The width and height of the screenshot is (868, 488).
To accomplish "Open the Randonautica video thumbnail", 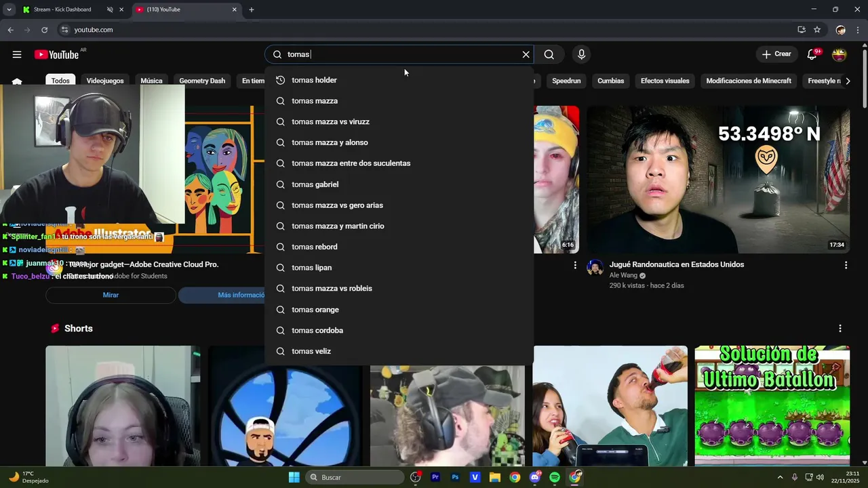I will pos(718,180).
